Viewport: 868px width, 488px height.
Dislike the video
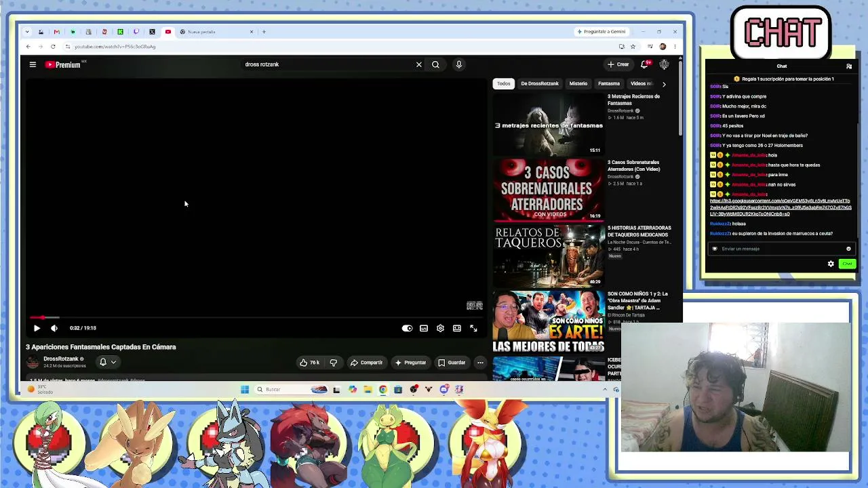[333, 363]
